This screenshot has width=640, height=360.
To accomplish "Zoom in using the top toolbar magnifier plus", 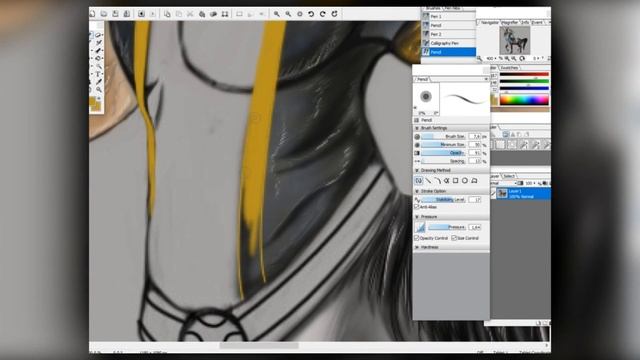I will coord(277,14).
